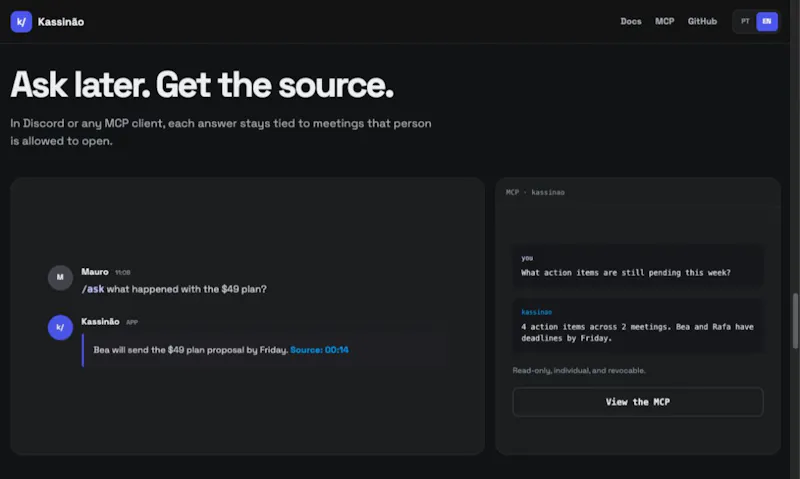Click the Kassinão bot name in chat
Screen dimensions: 800x479
100,322
